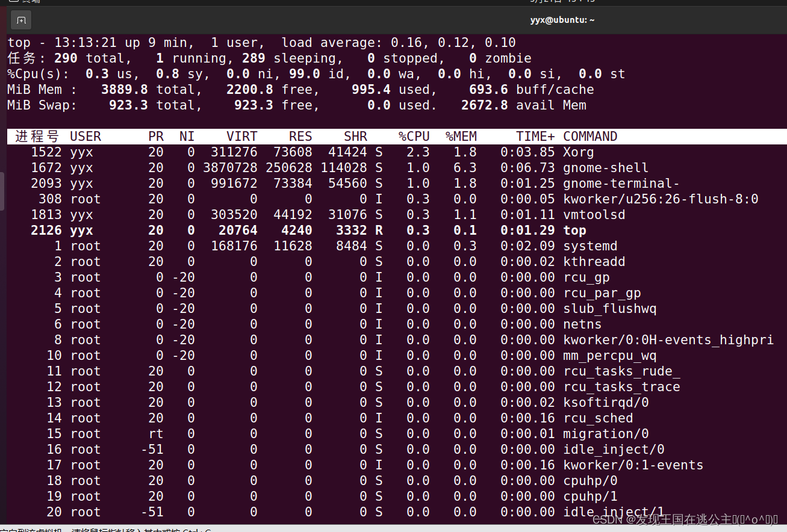The image size is (787, 532).
Task: Click the "2672.8 avail Mem" value
Action: (524, 105)
